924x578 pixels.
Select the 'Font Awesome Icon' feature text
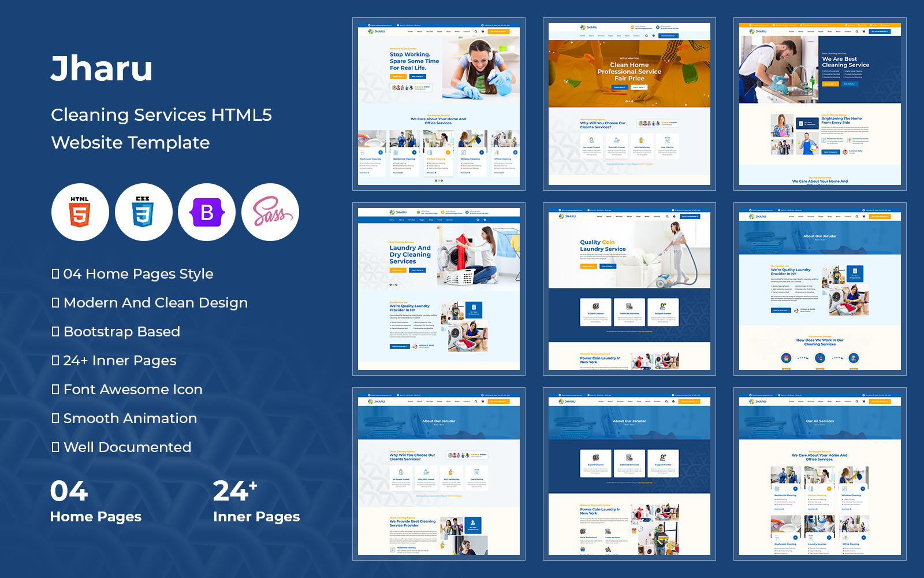point(133,390)
